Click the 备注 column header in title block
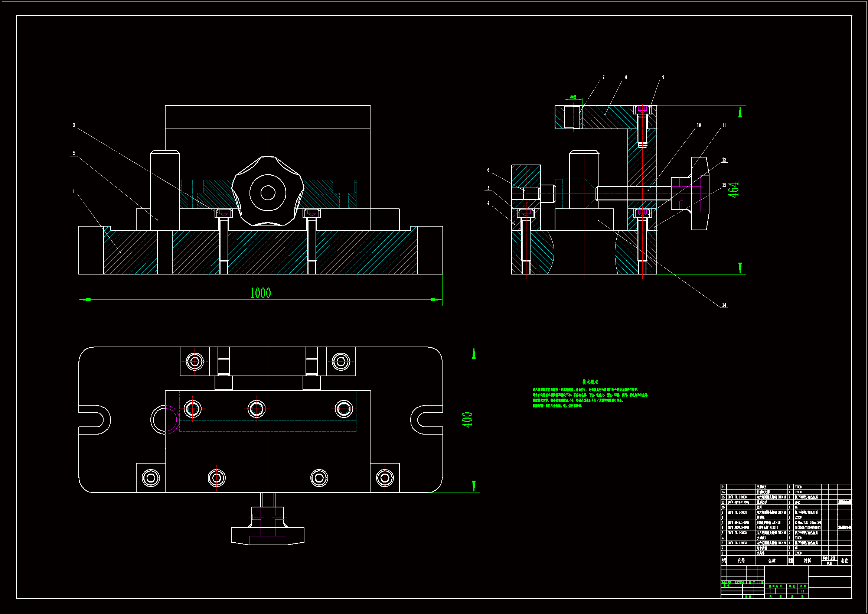 [845, 561]
